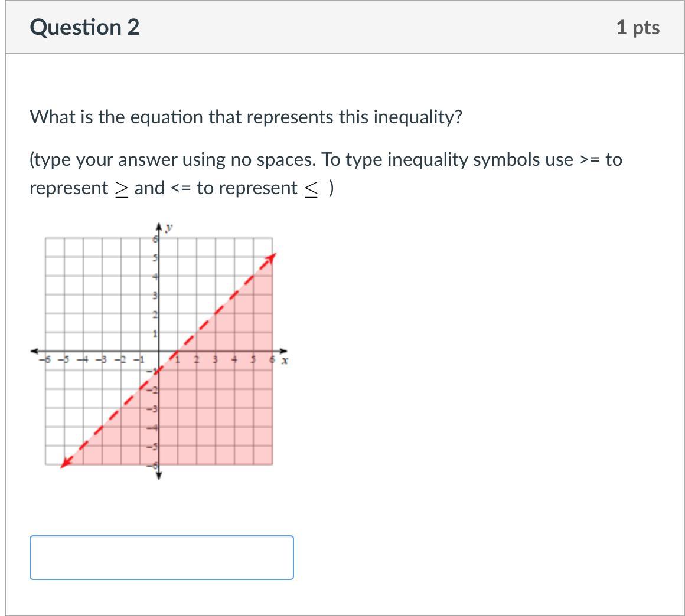
Task: Click the "Question 2" heading
Action: pyautogui.click(x=84, y=28)
